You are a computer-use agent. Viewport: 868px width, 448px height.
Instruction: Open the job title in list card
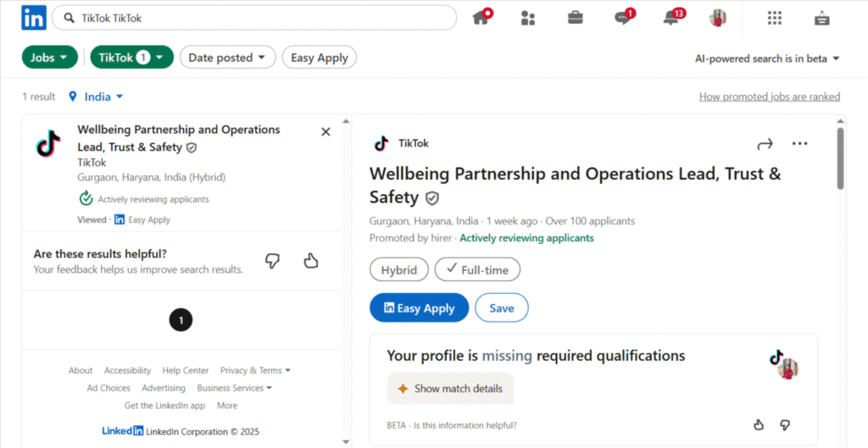tap(179, 138)
